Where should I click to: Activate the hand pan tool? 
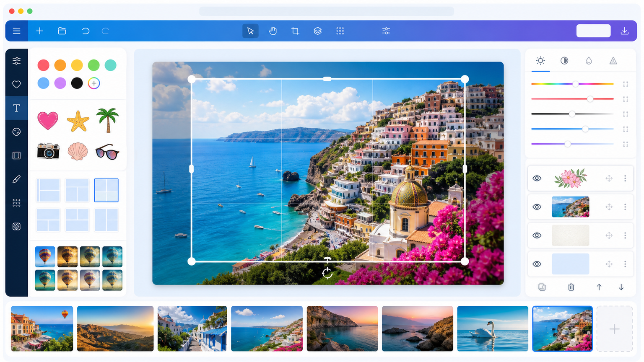pos(273,31)
